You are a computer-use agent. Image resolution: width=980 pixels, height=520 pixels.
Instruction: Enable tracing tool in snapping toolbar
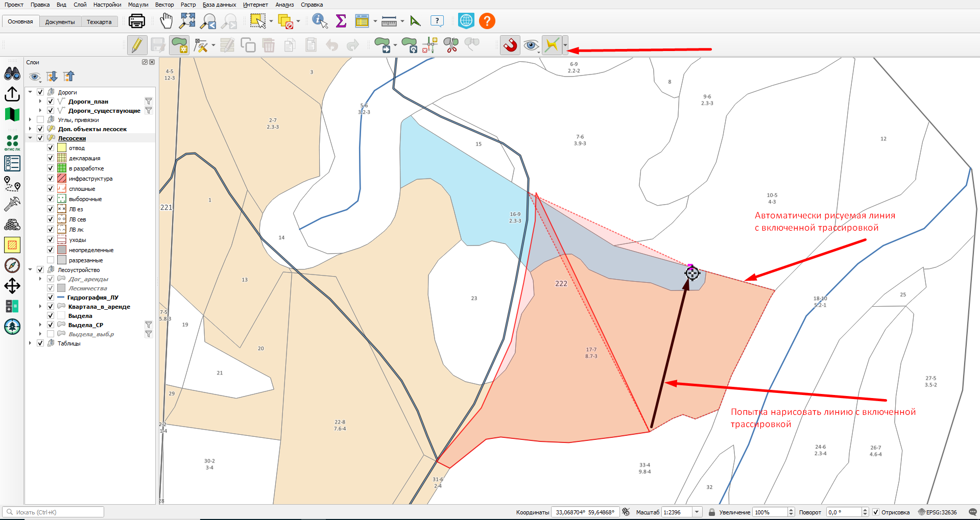(552, 45)
